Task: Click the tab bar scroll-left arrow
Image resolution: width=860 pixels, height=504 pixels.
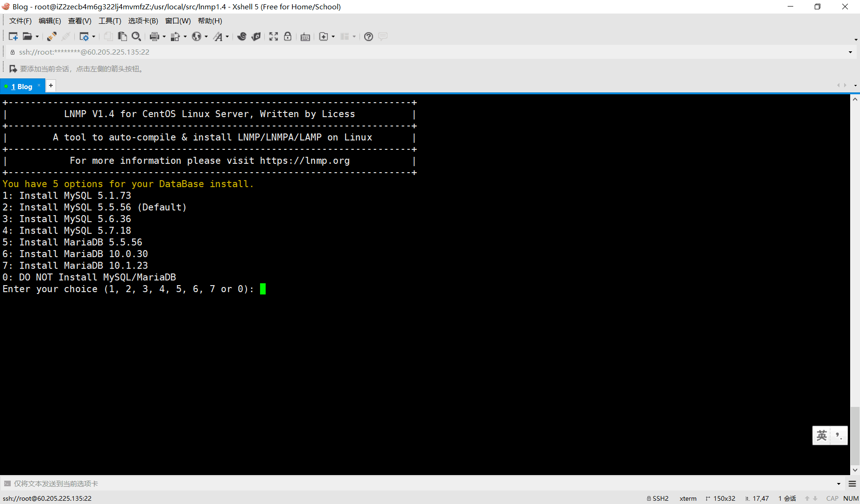Action: point(839,85)
